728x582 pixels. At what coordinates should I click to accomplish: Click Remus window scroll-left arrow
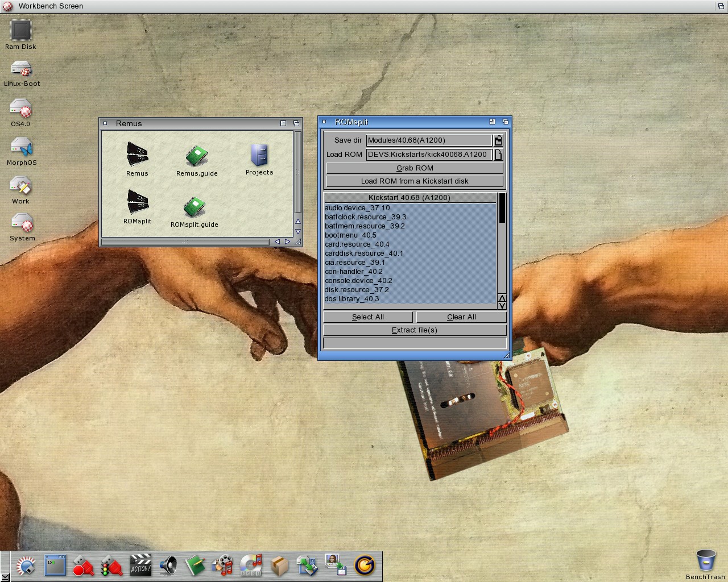[x=278, y=242]
